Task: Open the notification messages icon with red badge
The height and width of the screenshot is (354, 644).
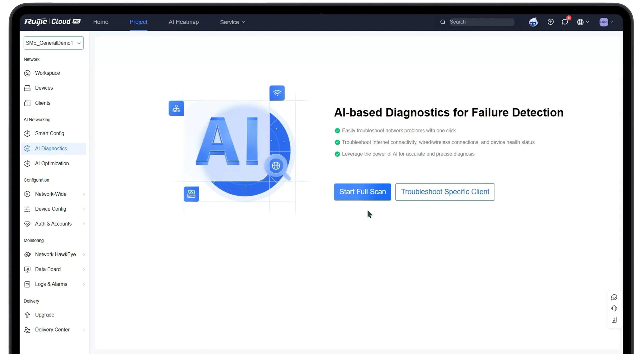Action: pos(565,22)
